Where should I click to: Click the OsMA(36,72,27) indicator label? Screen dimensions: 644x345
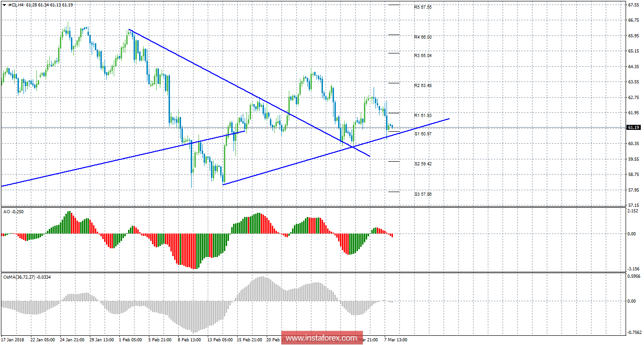(x=28, y=277)
